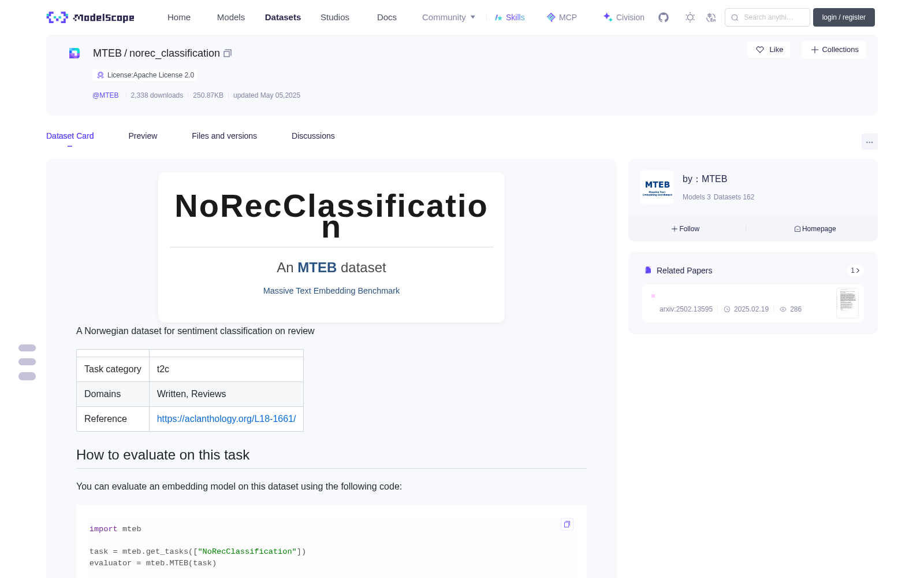Expand Related Papers with the 1 chevron
Image resolution: width=924 pixels, height=578 pixels.
click(x=855, y=271)
